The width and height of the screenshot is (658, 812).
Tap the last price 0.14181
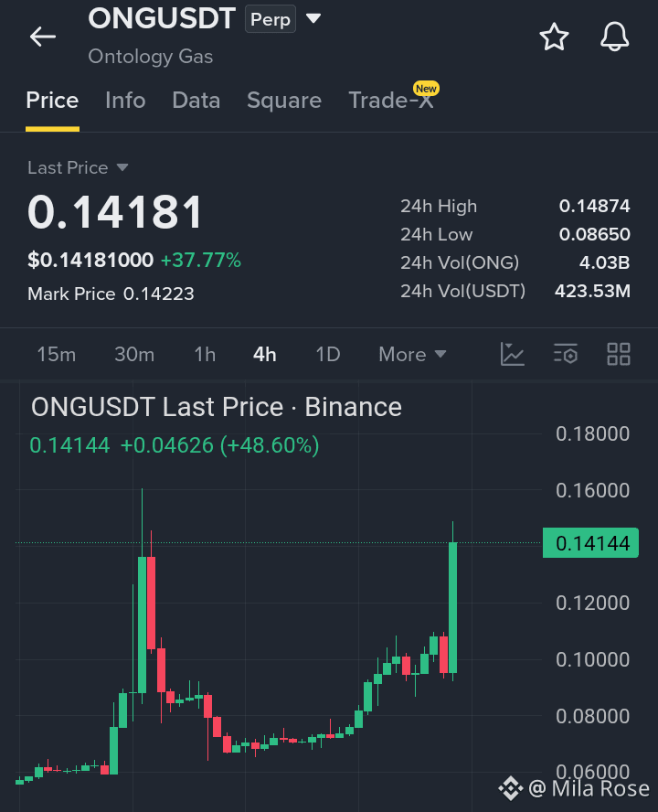coord(115,212)
